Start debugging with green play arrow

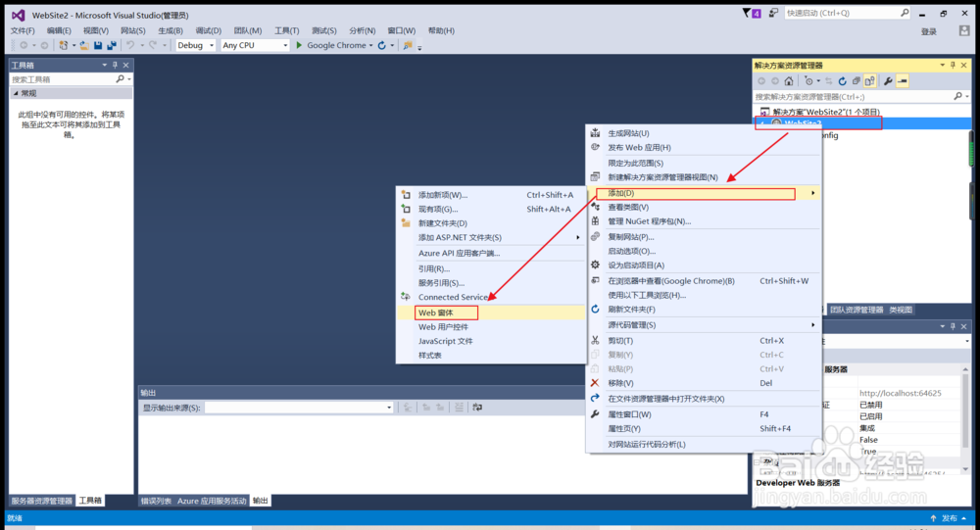click(x=299, y=45)
